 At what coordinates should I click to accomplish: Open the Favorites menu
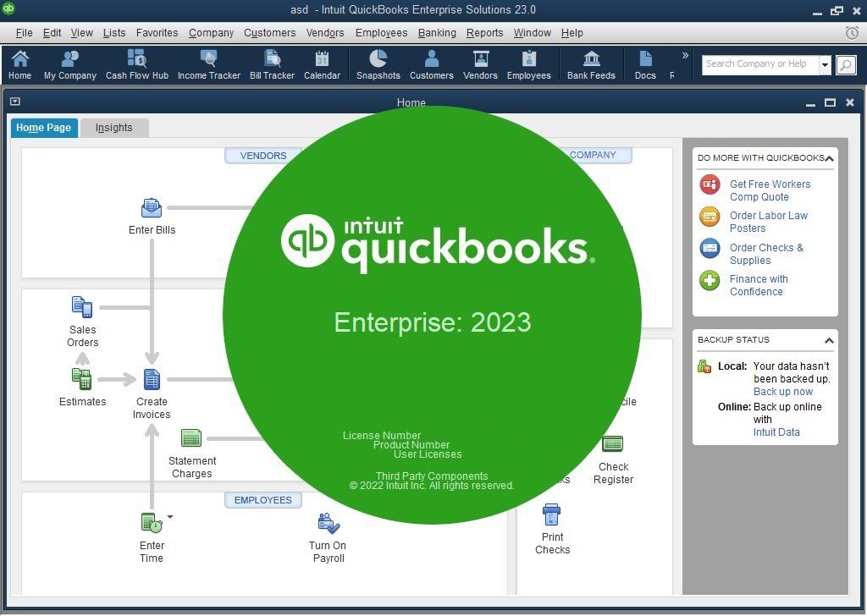pos(157,33)
